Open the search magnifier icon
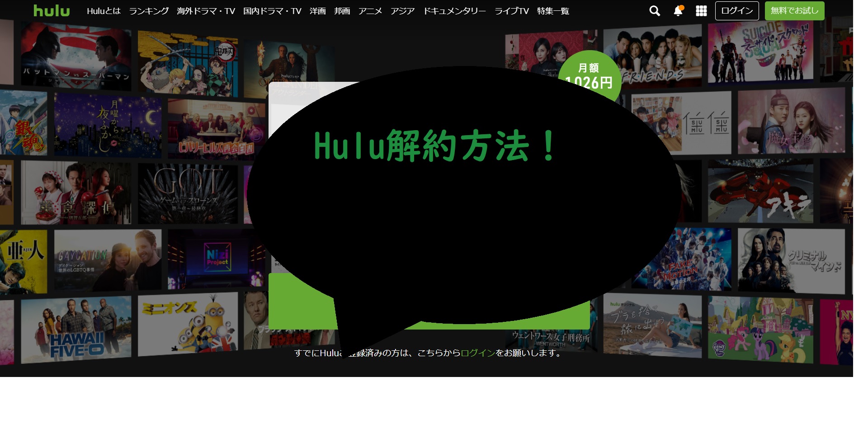Screen dimensions: 868x424 coord(654,11)
